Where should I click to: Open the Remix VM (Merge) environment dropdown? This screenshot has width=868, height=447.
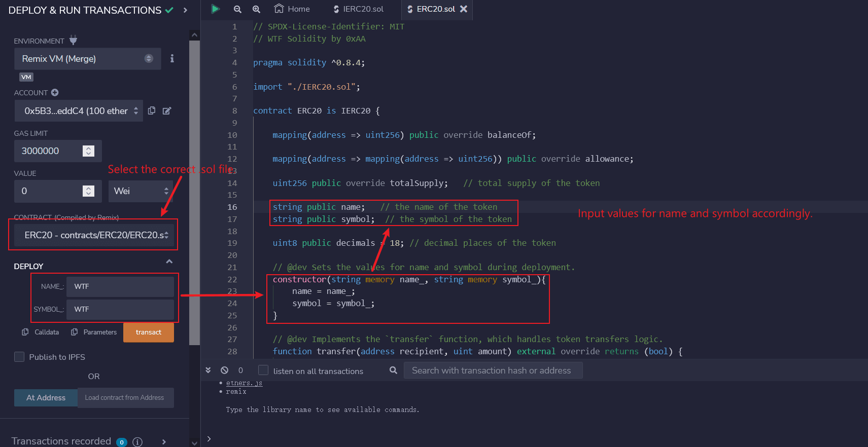coord(87,59)
